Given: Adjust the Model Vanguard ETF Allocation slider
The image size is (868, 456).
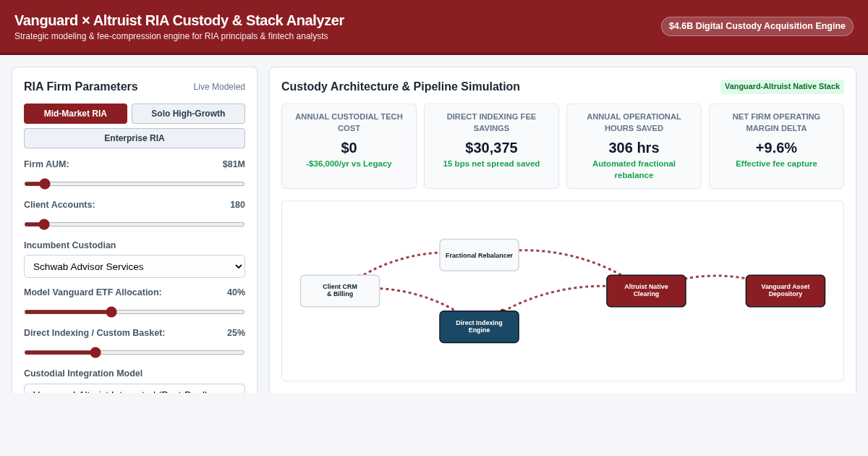Looking at the screenshot, I should pyautogui.click(x=135, y=312).
